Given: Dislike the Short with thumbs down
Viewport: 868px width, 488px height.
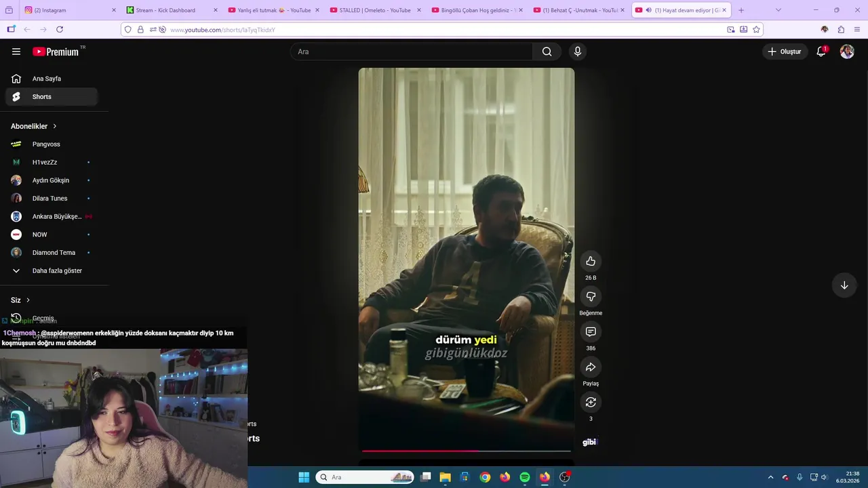Looking at the screenshot, I should (x=591, y=297).
